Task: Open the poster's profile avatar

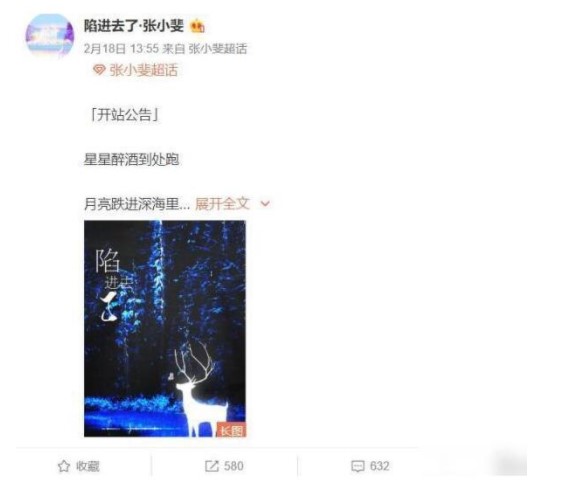Action: pos(50,36)
